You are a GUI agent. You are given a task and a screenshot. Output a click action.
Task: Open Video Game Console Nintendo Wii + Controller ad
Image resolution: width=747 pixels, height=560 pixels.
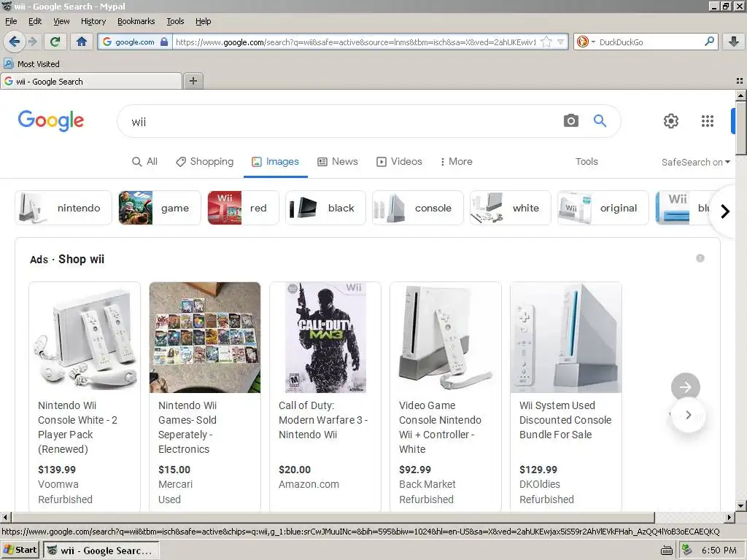[446, 395]
